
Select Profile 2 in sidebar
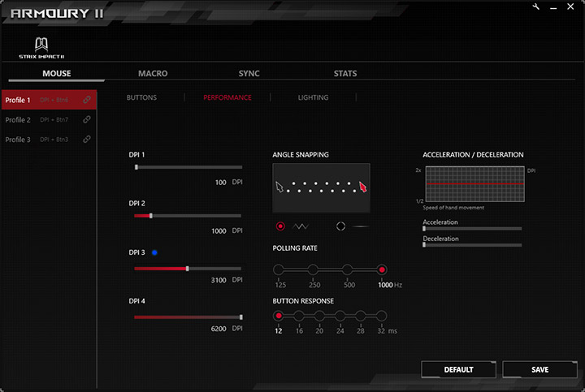[x=49, y=119]
